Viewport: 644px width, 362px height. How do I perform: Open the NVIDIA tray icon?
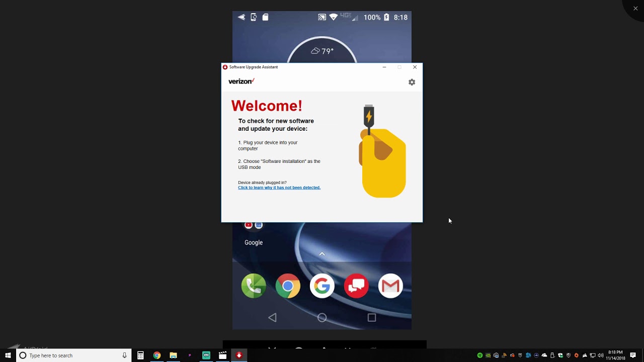tap(488, 355)
